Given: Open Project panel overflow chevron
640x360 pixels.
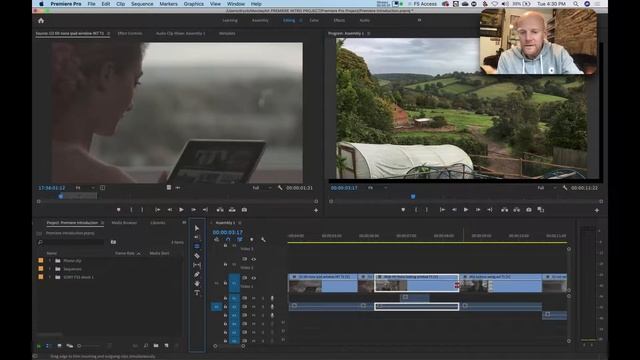Looking at the screenshot, I should pyautogui.click(x=184, y=222).
